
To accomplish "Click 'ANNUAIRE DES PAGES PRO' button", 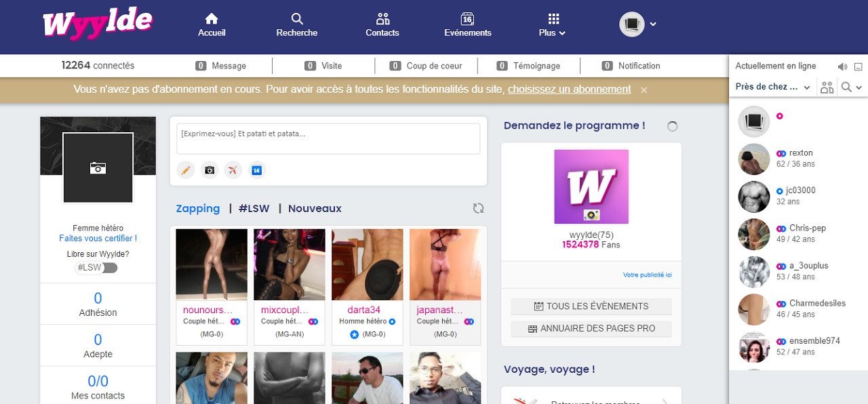I will pos(591,329).
